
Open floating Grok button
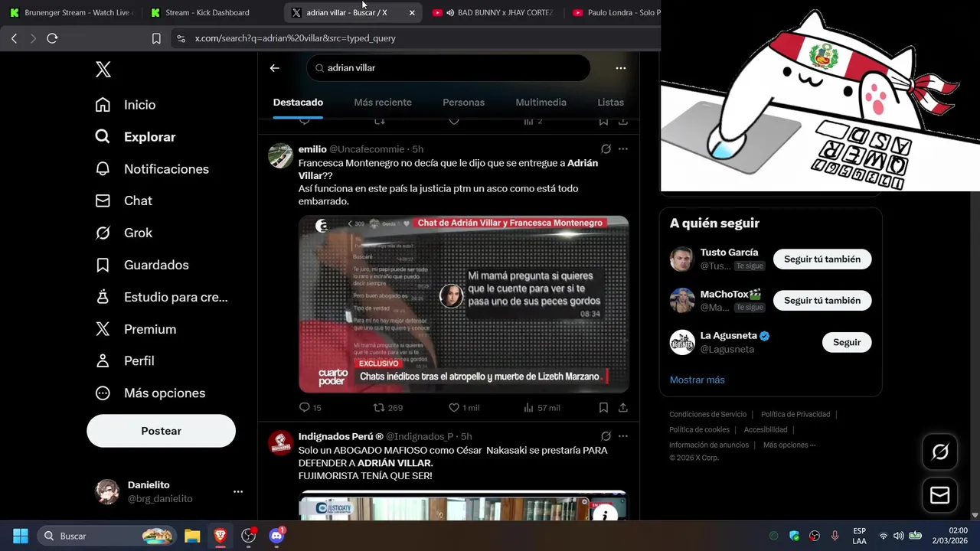(x=940, y=452)
